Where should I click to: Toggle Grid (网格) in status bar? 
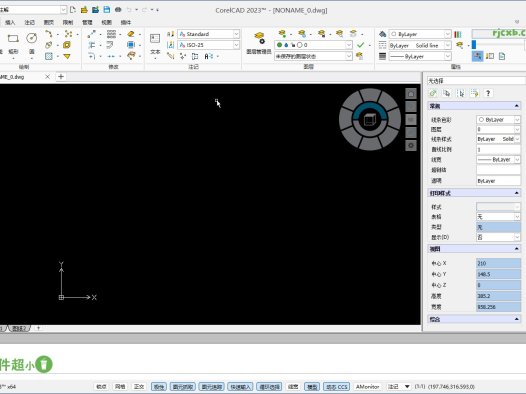click(x=120, y=387)
